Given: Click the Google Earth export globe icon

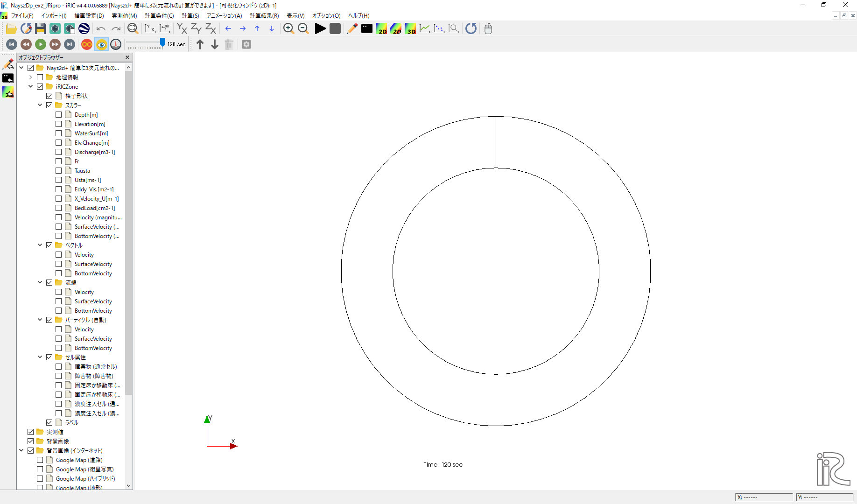Looking at the screenshot, I should [84, 29].
